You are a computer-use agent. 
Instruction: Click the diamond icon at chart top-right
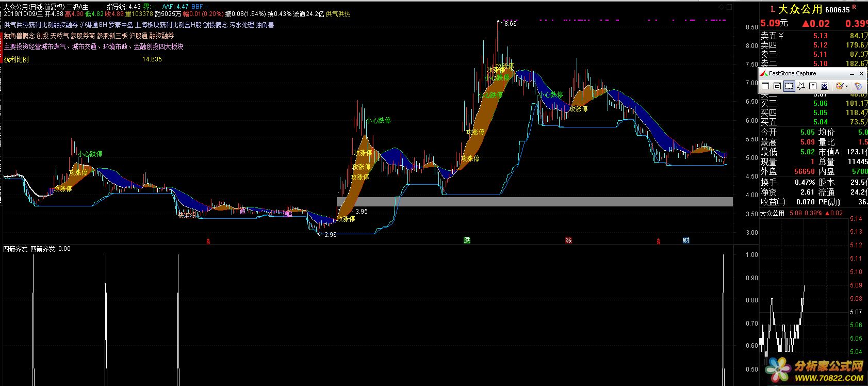tap(722, 7)
